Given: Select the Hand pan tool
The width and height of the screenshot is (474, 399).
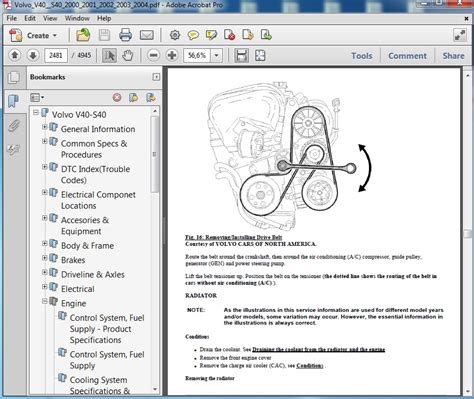Looking at the screenshot, I should pos(128,55).
